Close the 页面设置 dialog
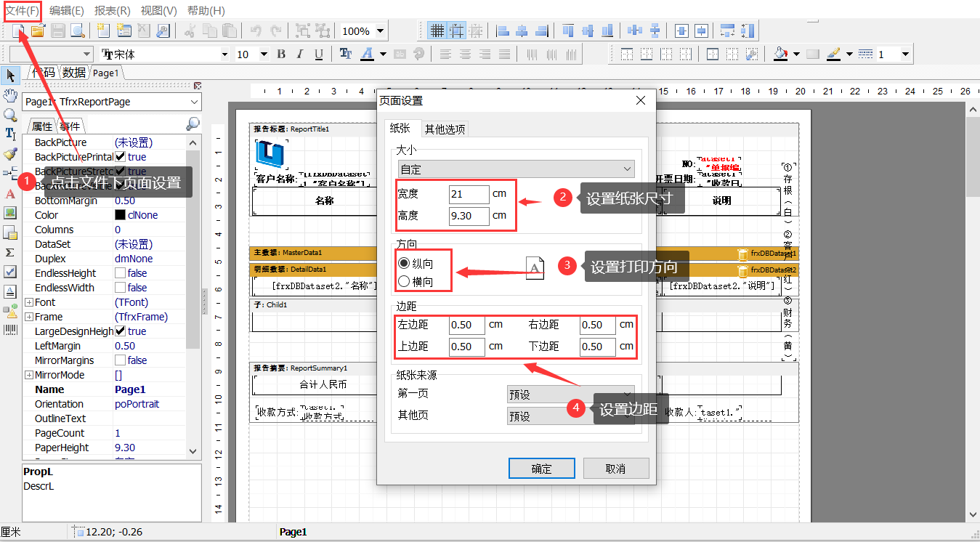The image size is (980, 542). [x=640, y=100]
